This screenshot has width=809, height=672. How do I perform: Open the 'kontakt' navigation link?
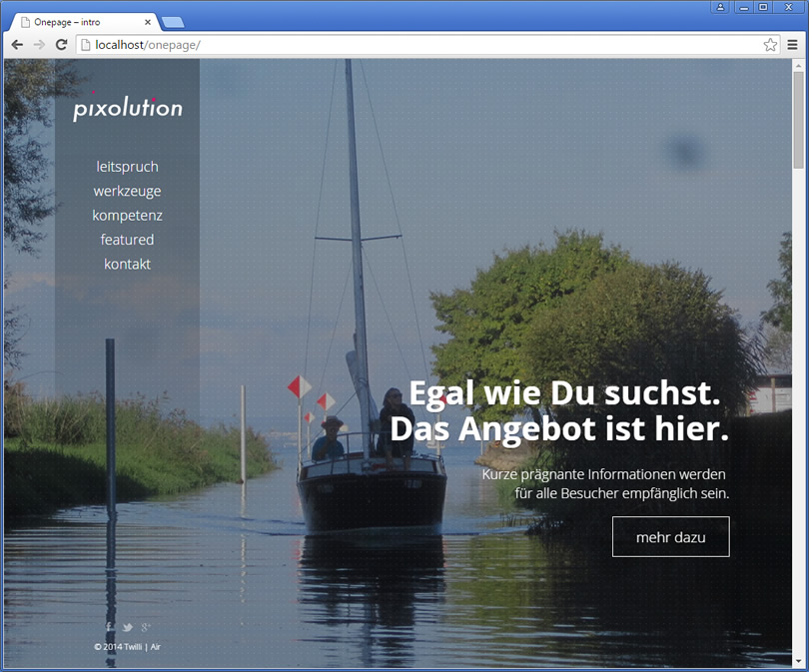(x=127, y=265)
